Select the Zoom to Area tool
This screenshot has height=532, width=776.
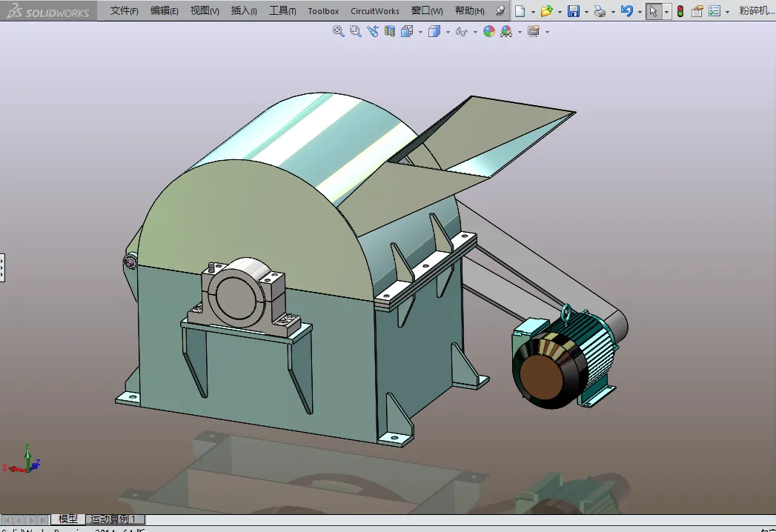click(355, 31)
